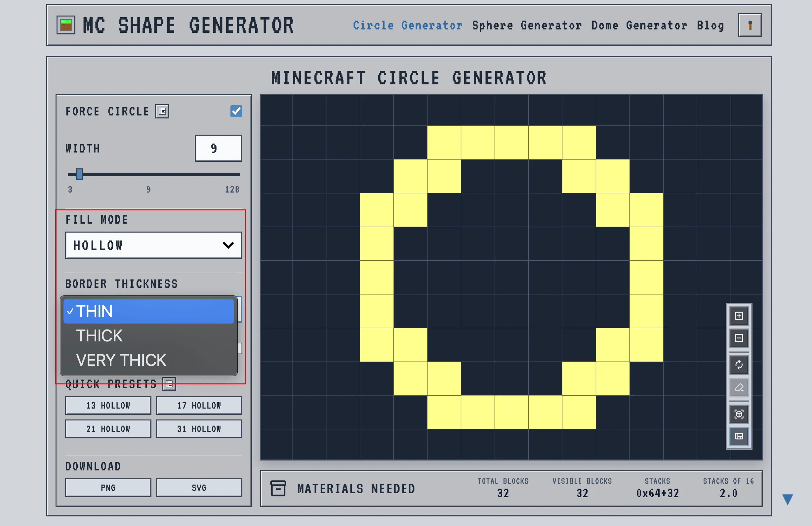Screen dimensions: 812x526
Task: Click the width number input field
Action: 218,148
